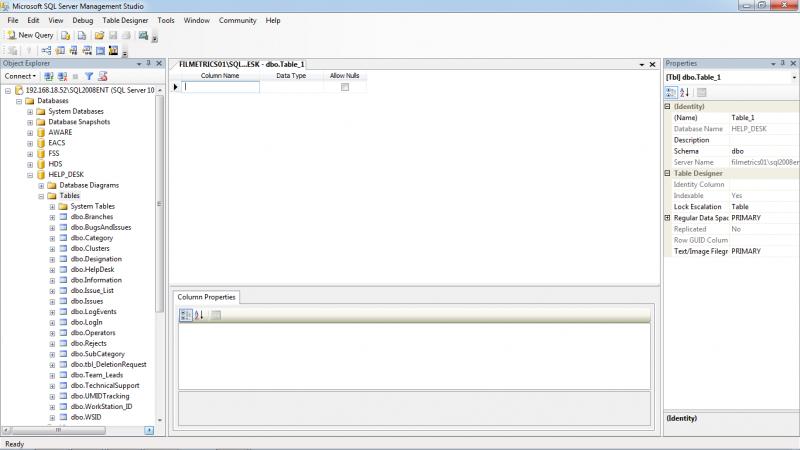Click Manage Check Constraints icon
The image size is (800, 450).
[x=100, y=50]
